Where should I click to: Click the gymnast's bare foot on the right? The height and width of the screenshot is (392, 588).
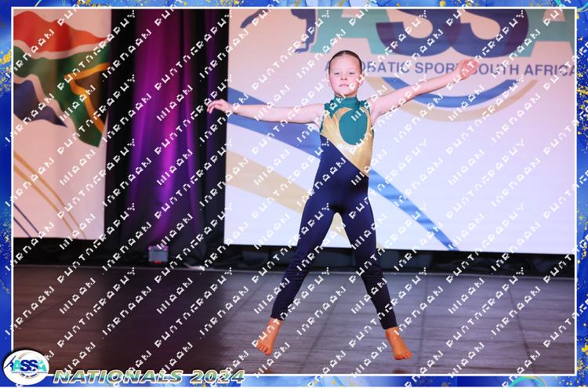click(x=398, y=343)
